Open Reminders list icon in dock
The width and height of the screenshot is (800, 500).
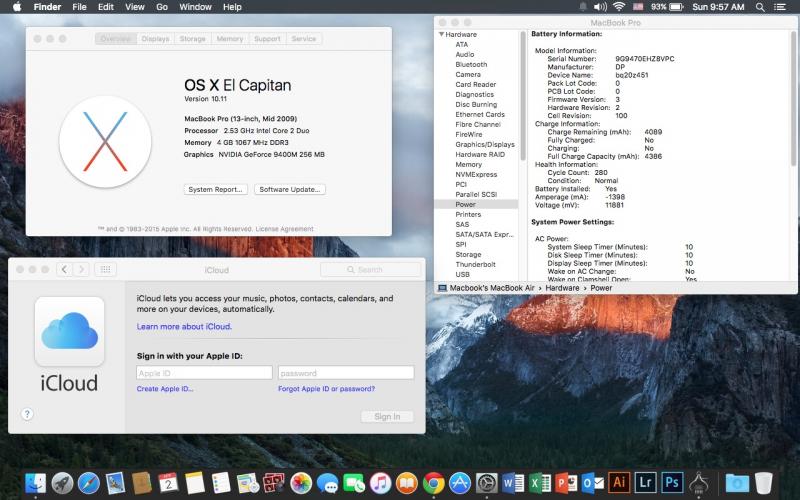point(221,482)
